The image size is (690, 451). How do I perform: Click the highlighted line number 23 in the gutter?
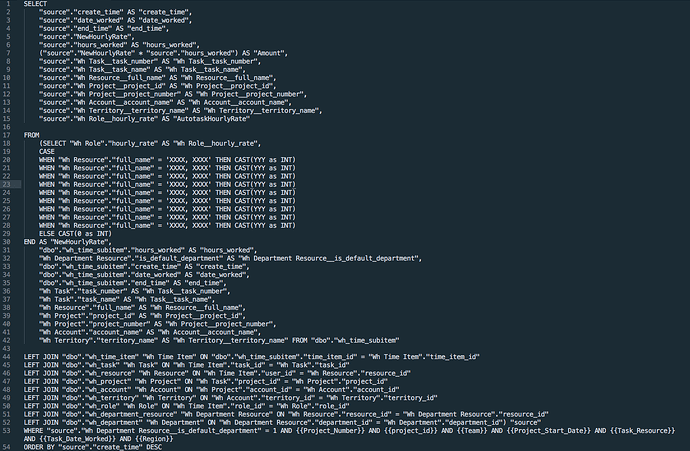(x=7, y=184)
